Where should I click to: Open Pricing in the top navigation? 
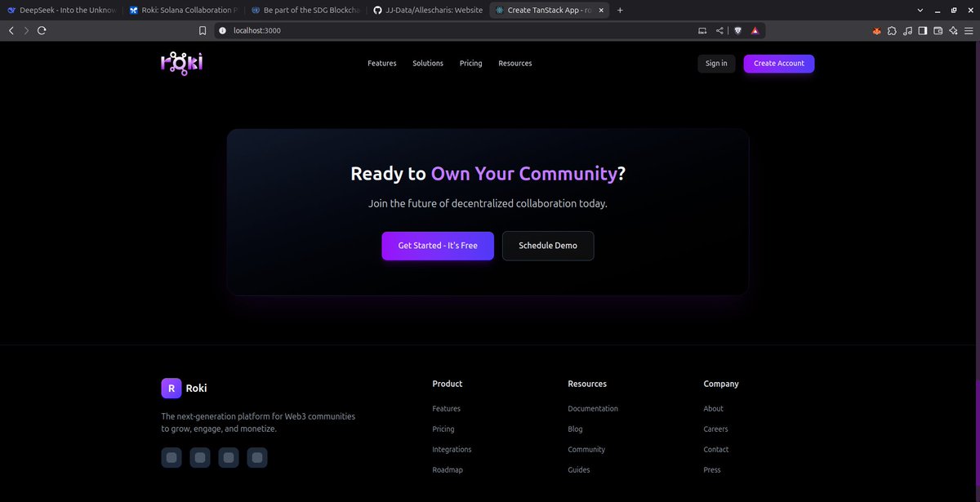[x=471, y=64]
